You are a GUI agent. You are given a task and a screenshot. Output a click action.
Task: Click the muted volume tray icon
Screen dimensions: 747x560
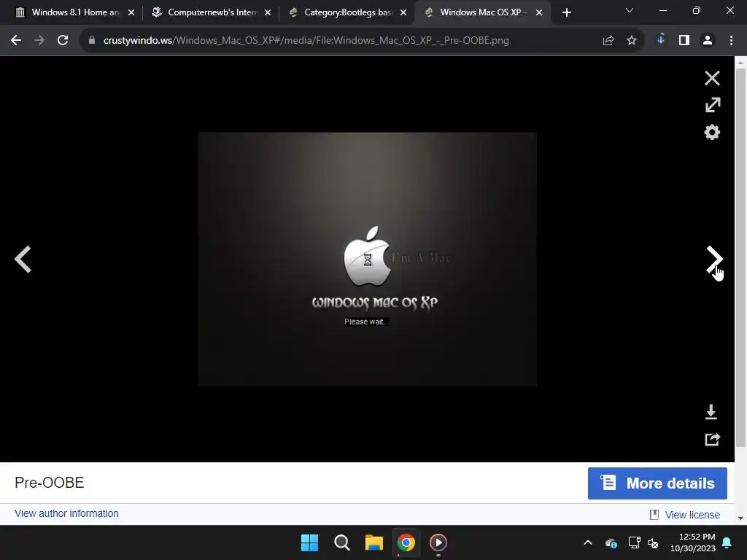click(653, 542)
